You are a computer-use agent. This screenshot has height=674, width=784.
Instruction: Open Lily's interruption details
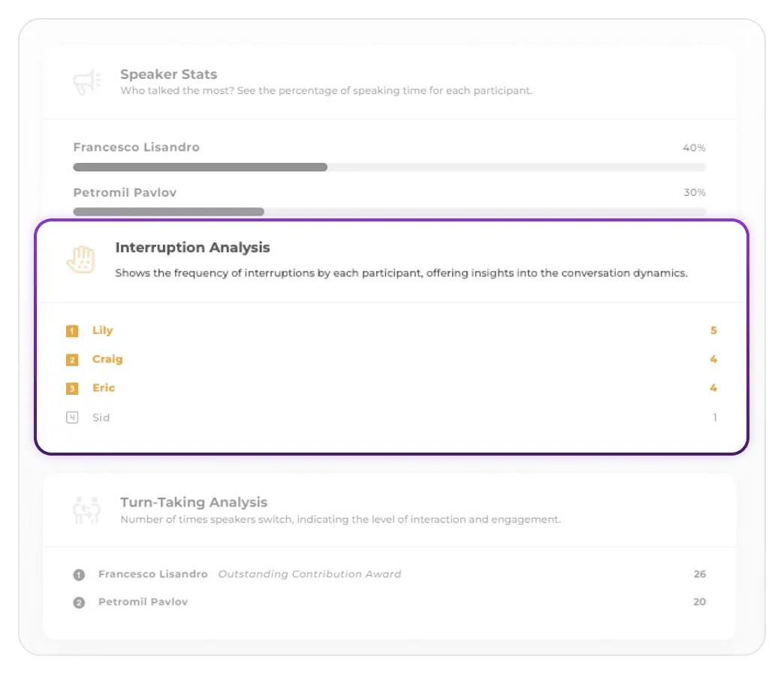point(103,330)
